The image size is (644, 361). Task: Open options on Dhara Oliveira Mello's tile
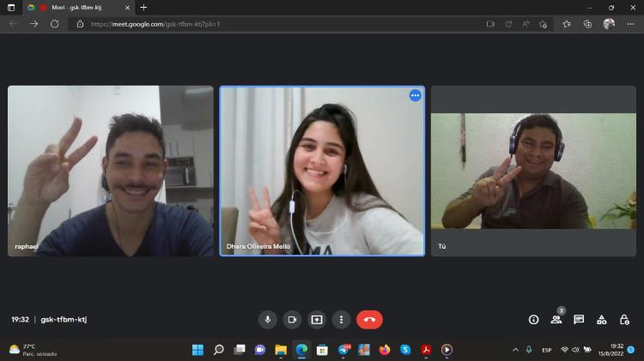(x=416, y=95)
